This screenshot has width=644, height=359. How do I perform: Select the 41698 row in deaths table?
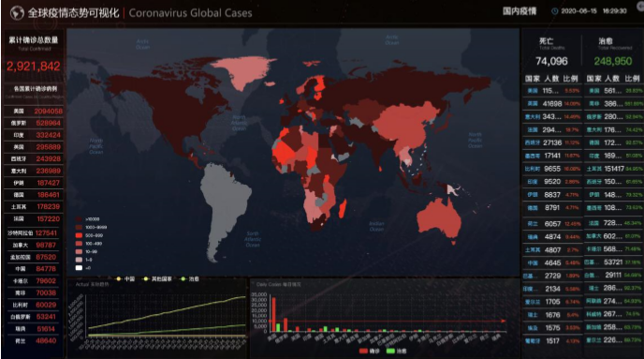[552, 104]
